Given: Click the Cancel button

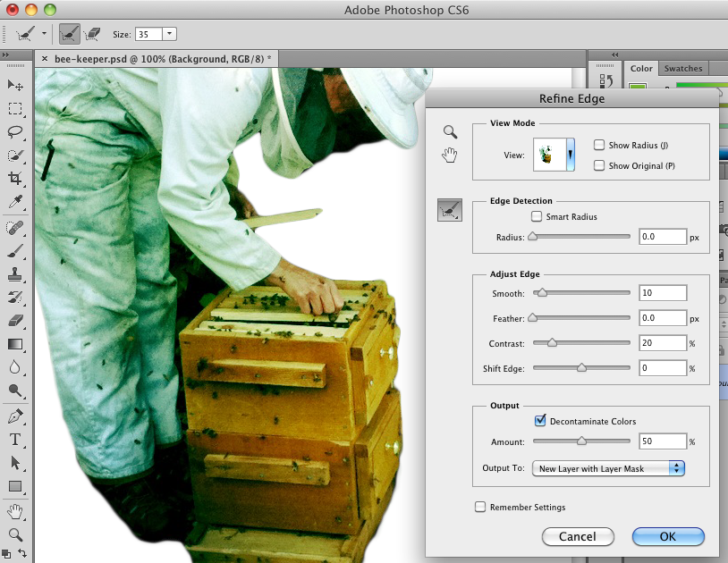Looking at the screenshot, I should pos(578,537).
